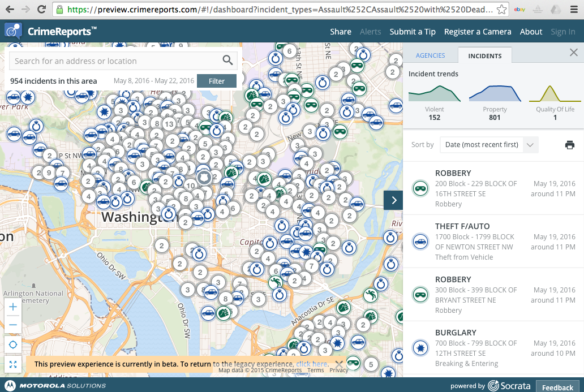This screenshot has height=392, width=584.
Task: Open the Share menu
Action: click(341, 32)
